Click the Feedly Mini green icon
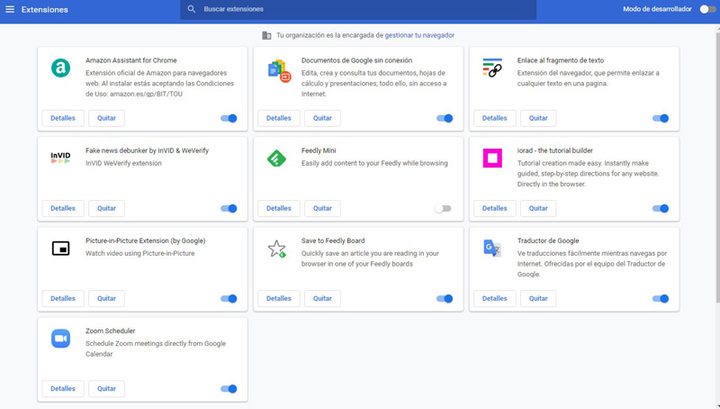 pyautogui.click(x=276, y=158)
